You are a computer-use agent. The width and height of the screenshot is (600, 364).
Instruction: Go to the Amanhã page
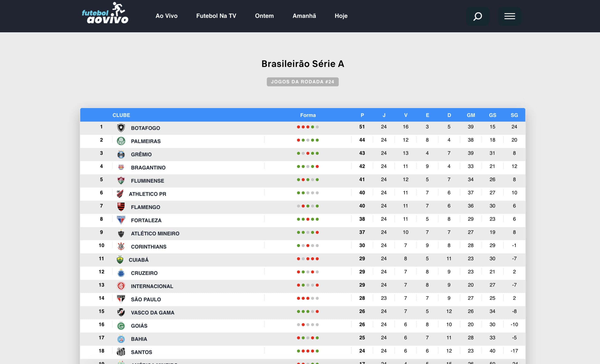point(304,16)
